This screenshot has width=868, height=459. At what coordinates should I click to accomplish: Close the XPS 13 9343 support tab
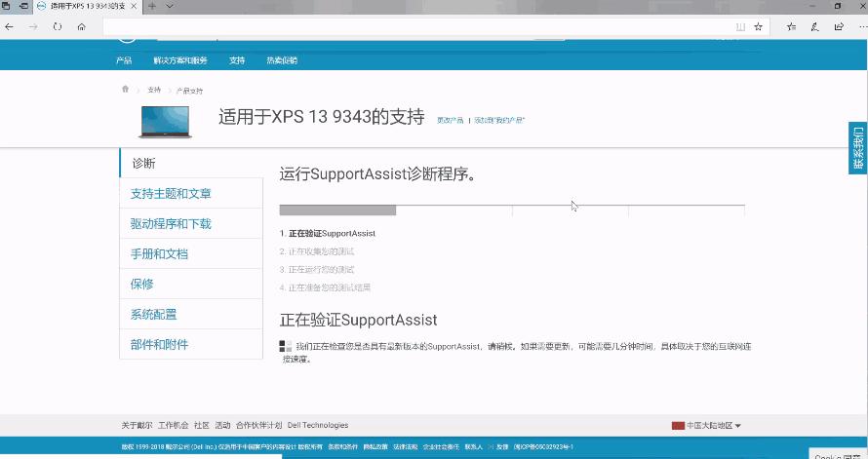[x=135, y=6]
